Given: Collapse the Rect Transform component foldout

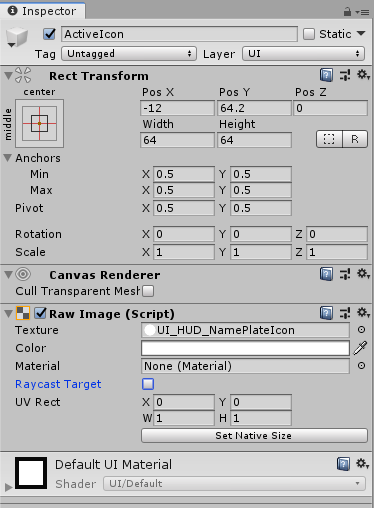Looking at the screenshot, I should tap(8, 76).
